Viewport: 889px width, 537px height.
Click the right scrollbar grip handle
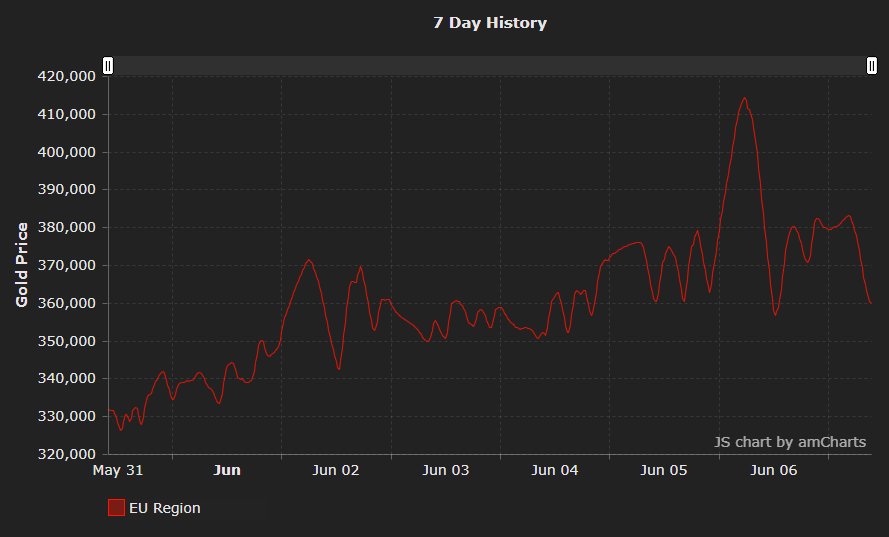point(872,66)
